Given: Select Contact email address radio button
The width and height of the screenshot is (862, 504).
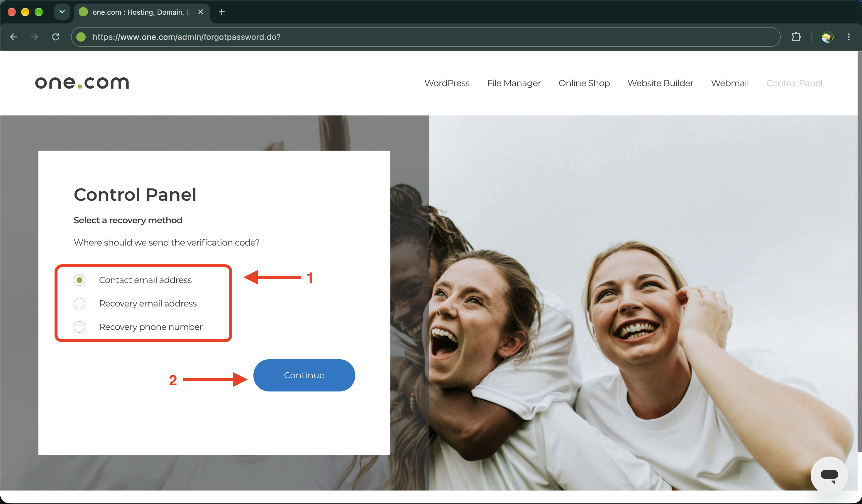Looking at the screenshot, I should coord(79,280).
